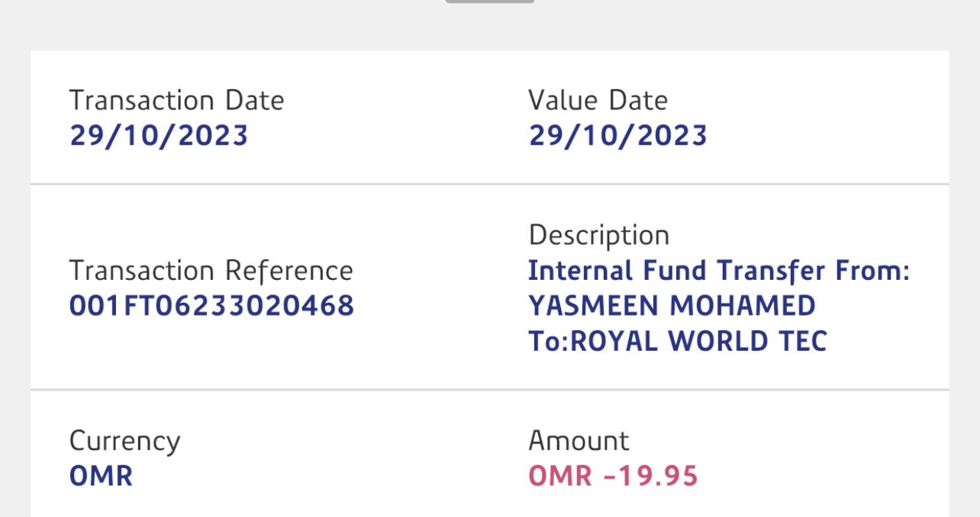This screenshot has width=980, height=517.
Task: Tap the Currency label
Action: coord(124,441)
